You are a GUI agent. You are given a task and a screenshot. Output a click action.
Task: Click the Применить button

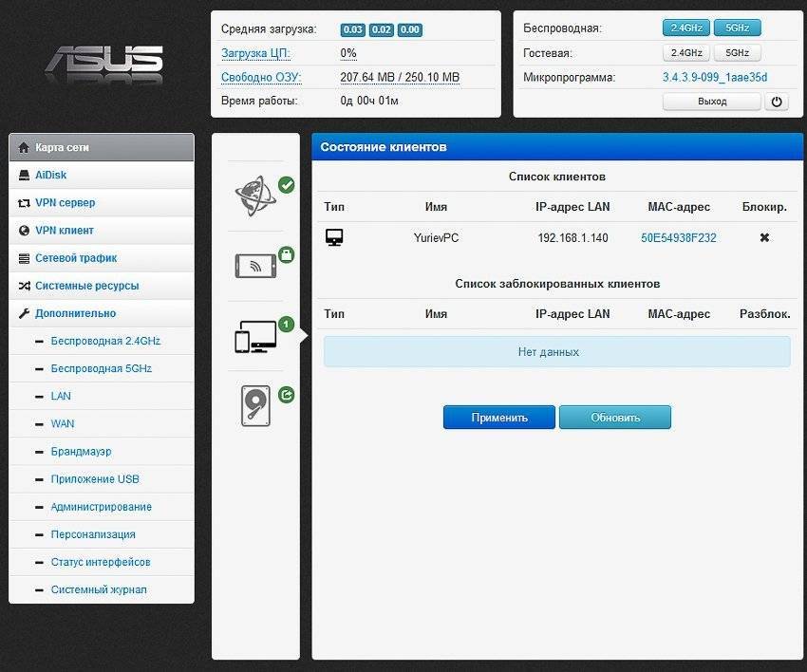click(x=498, y=418)
